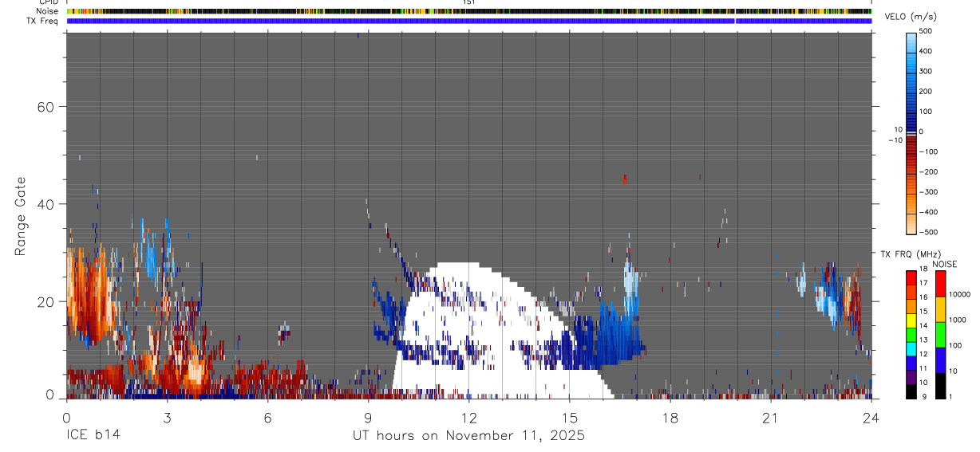Click the 3 tick label on the UT axis
The height and width of the screenshot is (452, 980).
[167, 417]
